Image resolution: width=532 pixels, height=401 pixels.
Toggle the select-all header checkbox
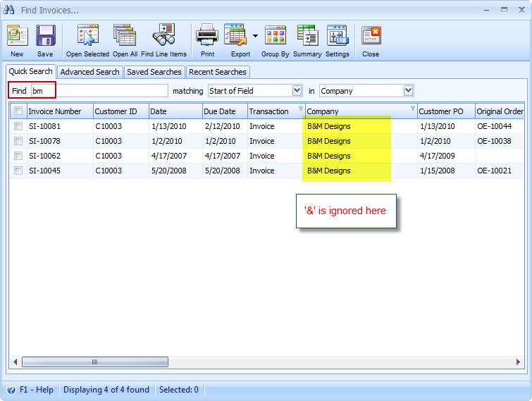pyautogui.click(x=18, y=111)
